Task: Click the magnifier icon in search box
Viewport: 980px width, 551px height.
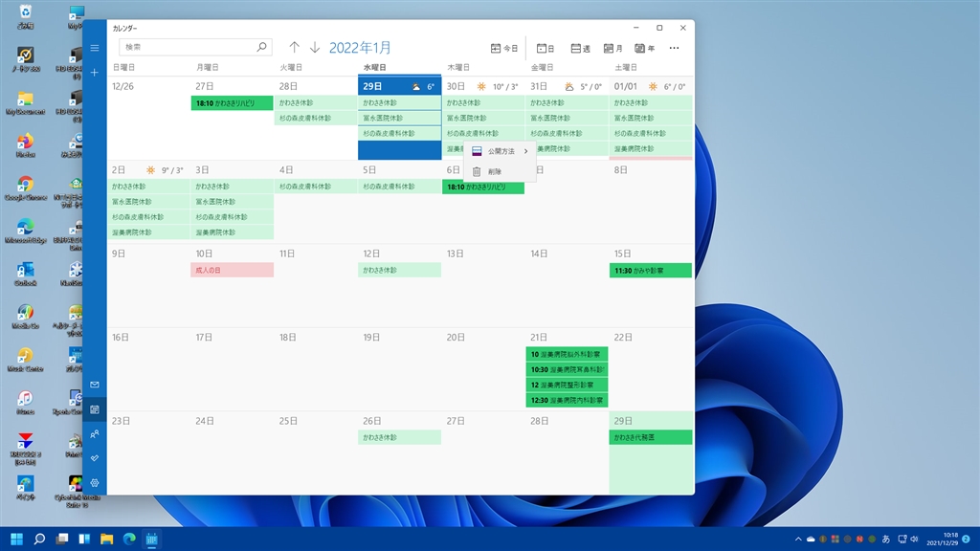Action: pos(262,47)
